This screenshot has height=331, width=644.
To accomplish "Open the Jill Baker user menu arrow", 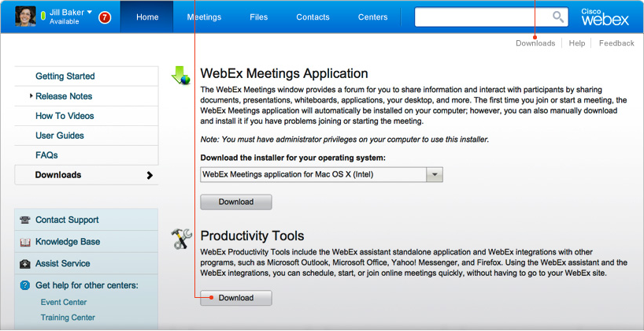I will coord(90,13).
